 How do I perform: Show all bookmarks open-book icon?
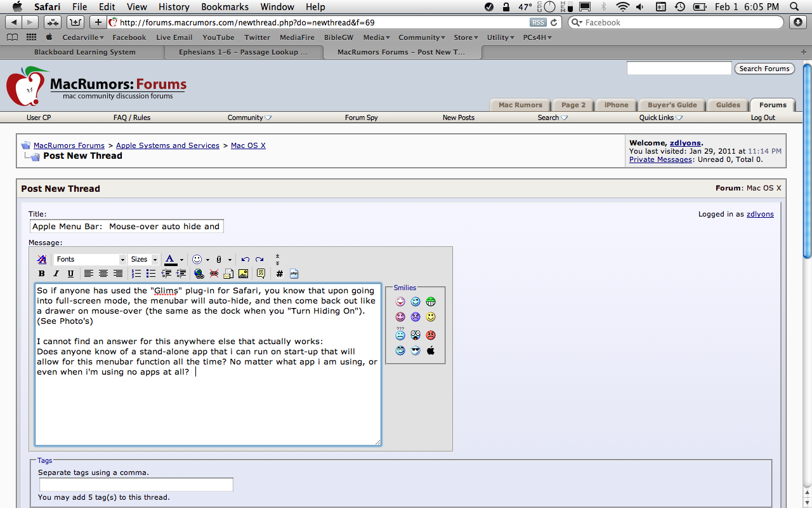pos(12,37)
